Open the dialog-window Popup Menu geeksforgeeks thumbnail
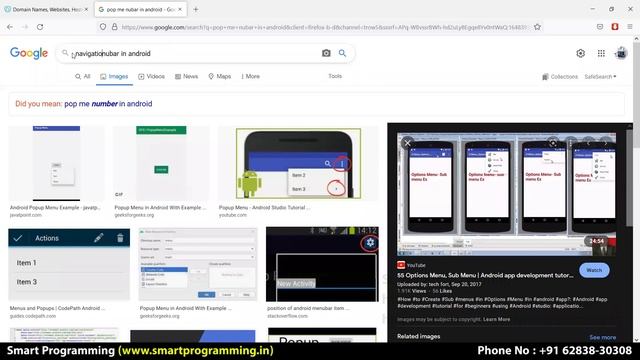The width and height of the screenshot is (640, 360). 198,264
